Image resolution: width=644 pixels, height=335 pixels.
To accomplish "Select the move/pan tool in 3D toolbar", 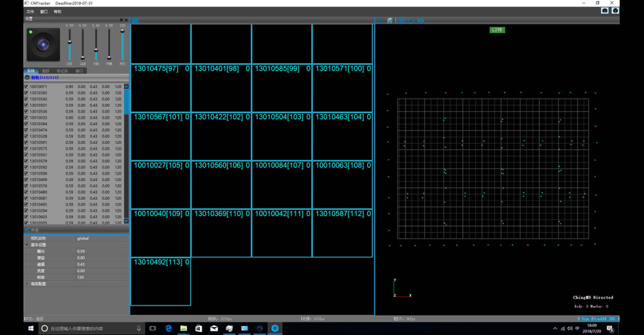I will (x=401, y=21).
